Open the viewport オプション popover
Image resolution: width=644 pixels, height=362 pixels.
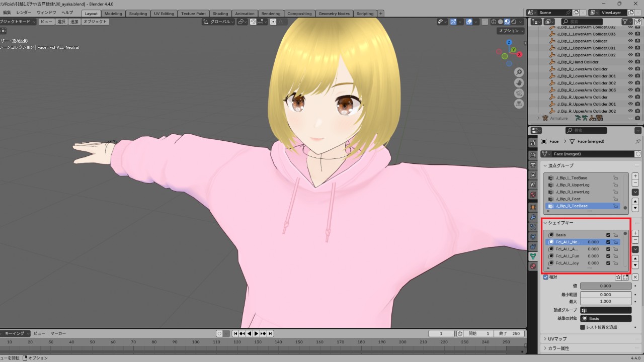510,30
